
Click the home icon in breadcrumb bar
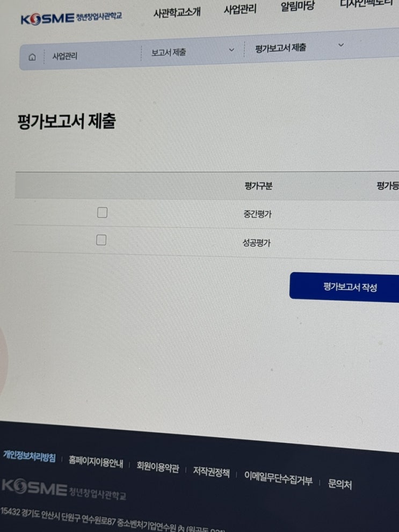(x=32, y=57)
